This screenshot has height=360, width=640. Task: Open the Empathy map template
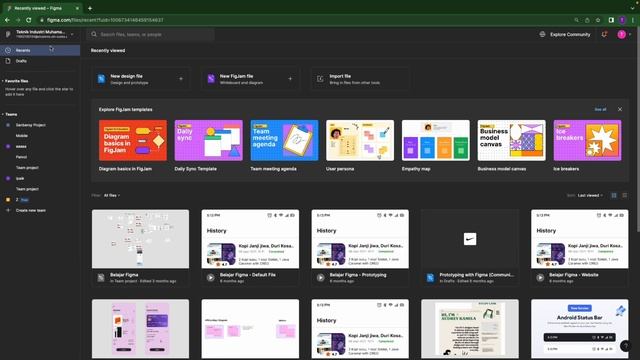(436, 140)
